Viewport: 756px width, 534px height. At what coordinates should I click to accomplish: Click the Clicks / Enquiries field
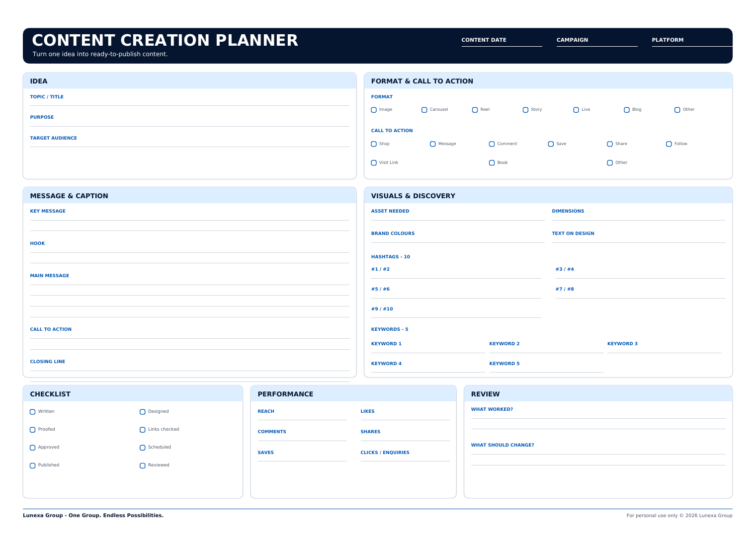(405, 456)
